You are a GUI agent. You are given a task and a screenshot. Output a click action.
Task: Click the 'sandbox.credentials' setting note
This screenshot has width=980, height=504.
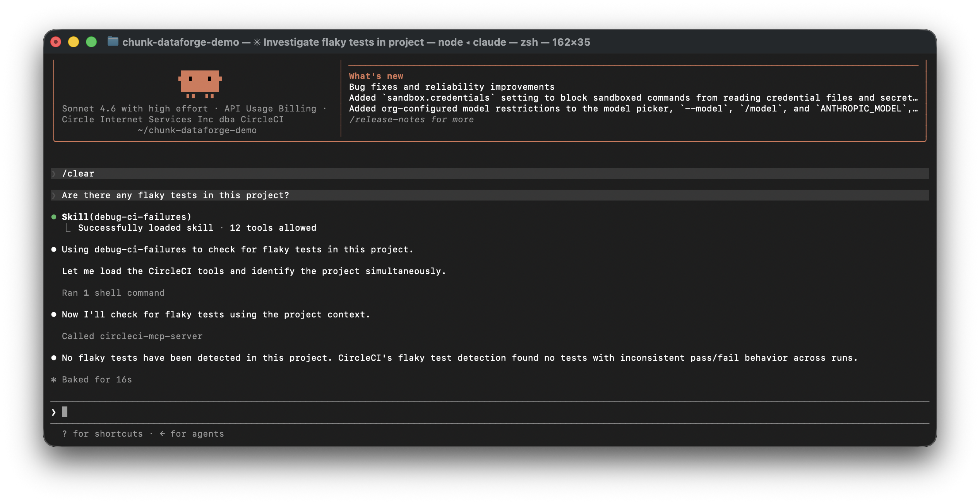click(x=633, y=98)
